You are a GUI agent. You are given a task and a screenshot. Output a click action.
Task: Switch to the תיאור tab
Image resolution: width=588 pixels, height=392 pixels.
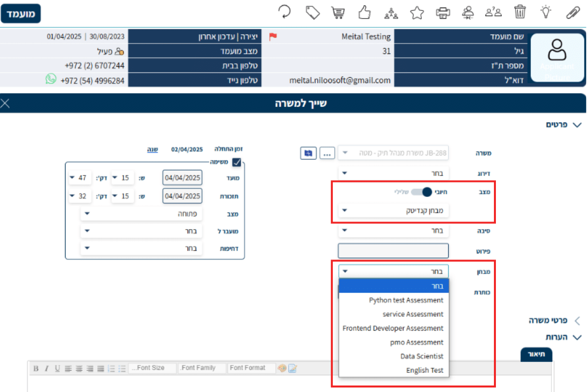coord(536,354)
